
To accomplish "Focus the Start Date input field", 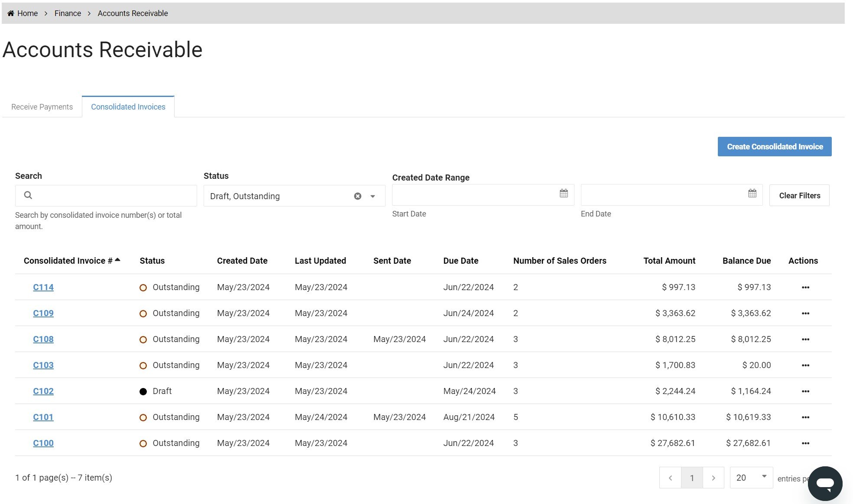I will coord(483,195).
